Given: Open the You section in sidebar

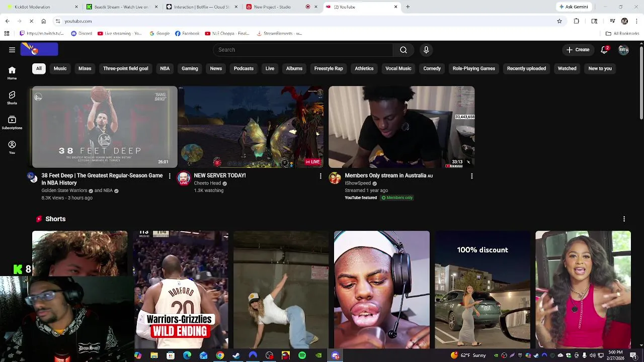Looking at the screenshot, I should [12, 148].
